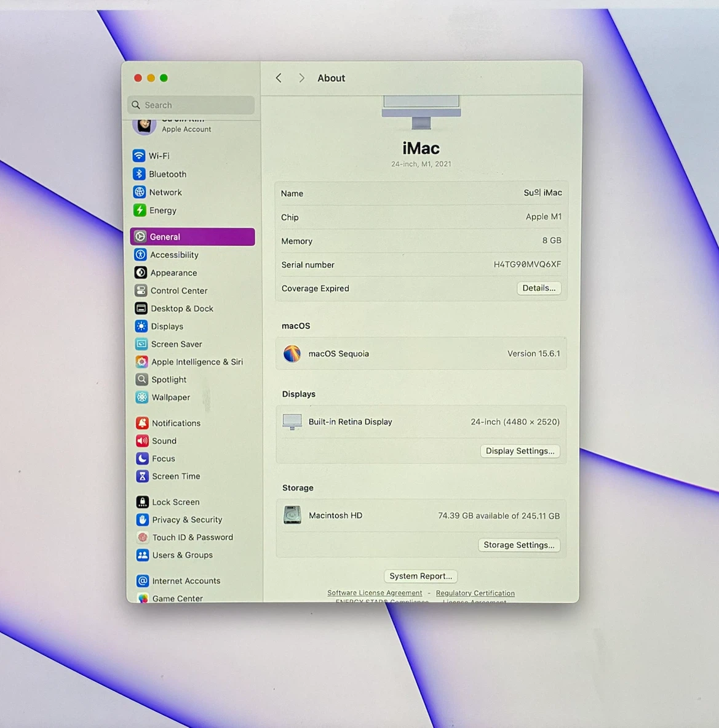Click the Details... coverage button
The width and height of the screenshot is (719, 728).
point(539,288)
